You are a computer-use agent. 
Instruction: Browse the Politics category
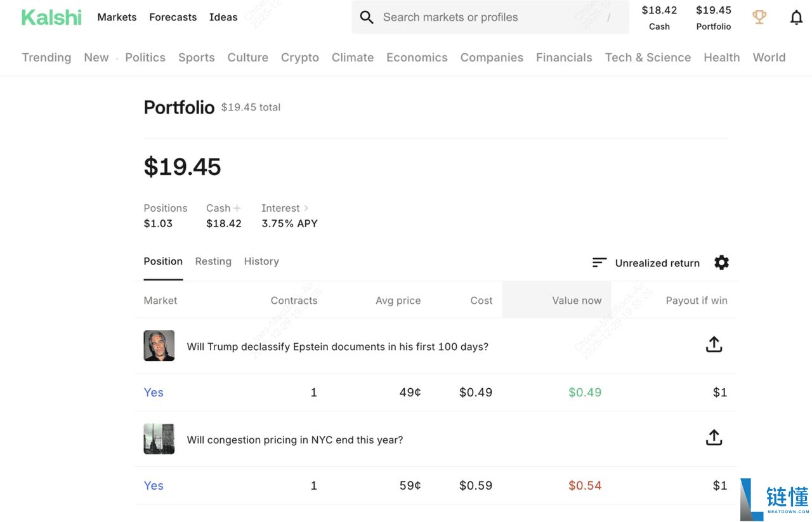[145, 57]
